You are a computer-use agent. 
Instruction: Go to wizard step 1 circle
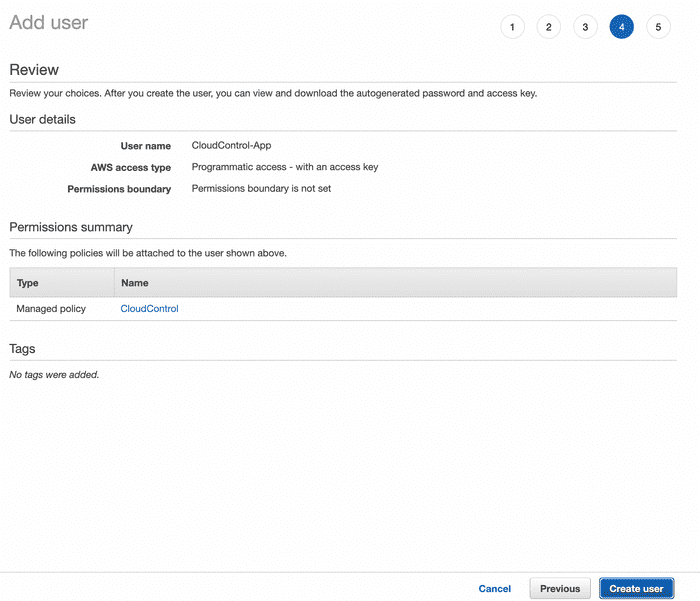click(512, 27)
